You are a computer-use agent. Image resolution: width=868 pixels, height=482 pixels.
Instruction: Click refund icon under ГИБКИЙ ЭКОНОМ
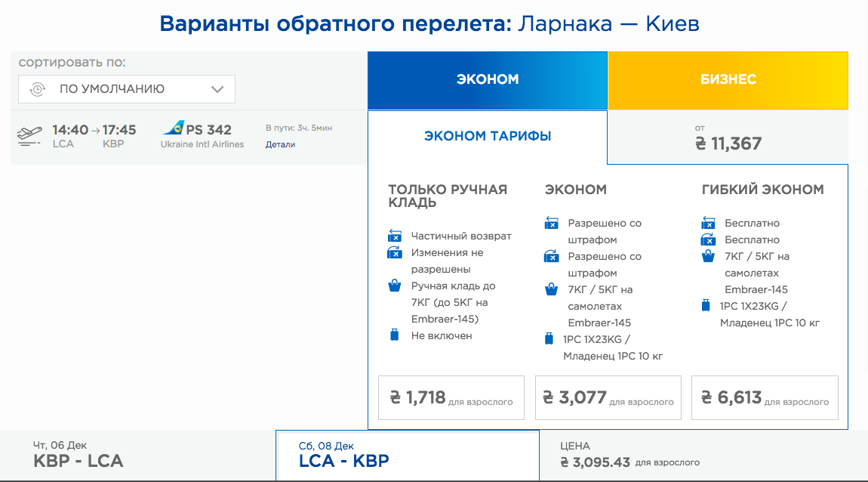click(708, 223)
